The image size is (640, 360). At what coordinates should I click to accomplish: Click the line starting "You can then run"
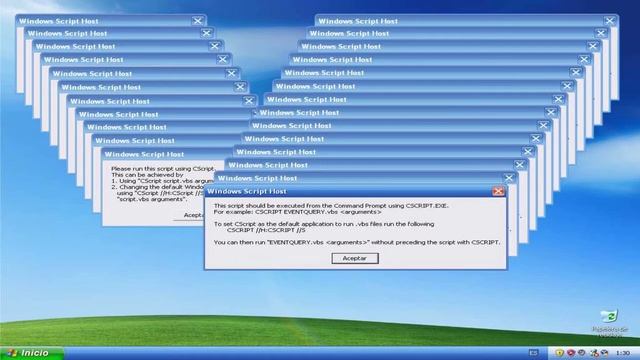click(x=357, y=242)
